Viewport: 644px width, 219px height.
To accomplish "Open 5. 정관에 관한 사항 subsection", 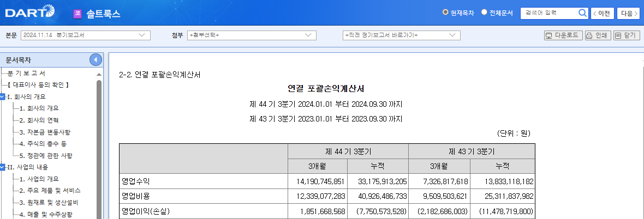I will click(46, 155).
